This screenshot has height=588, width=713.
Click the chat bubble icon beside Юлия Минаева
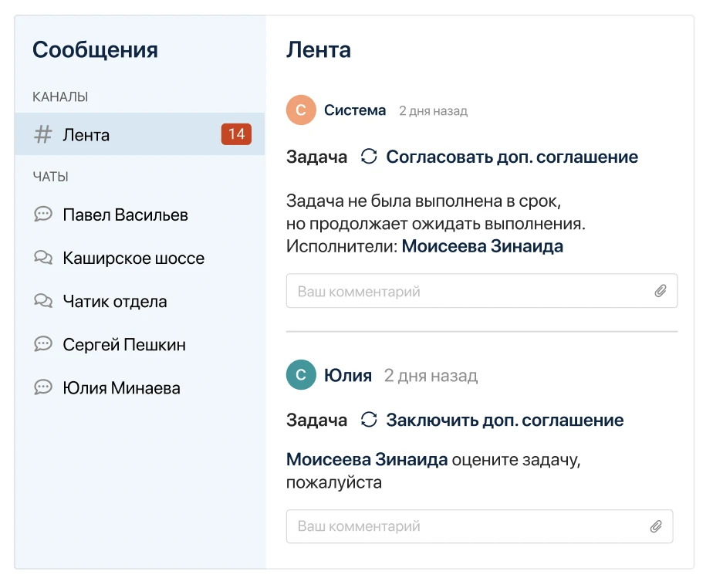[x=42, y=387]
